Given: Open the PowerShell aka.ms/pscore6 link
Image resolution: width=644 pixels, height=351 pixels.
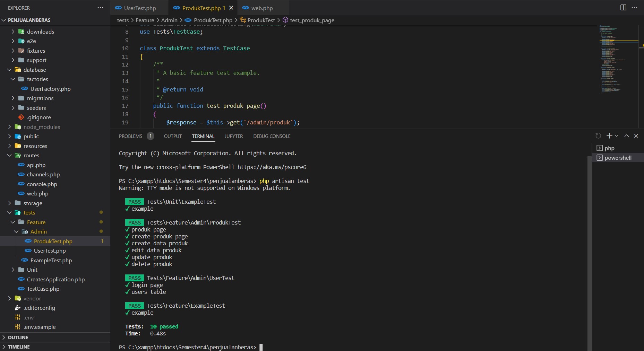Looking at the screenshot, I should (272, 167).
